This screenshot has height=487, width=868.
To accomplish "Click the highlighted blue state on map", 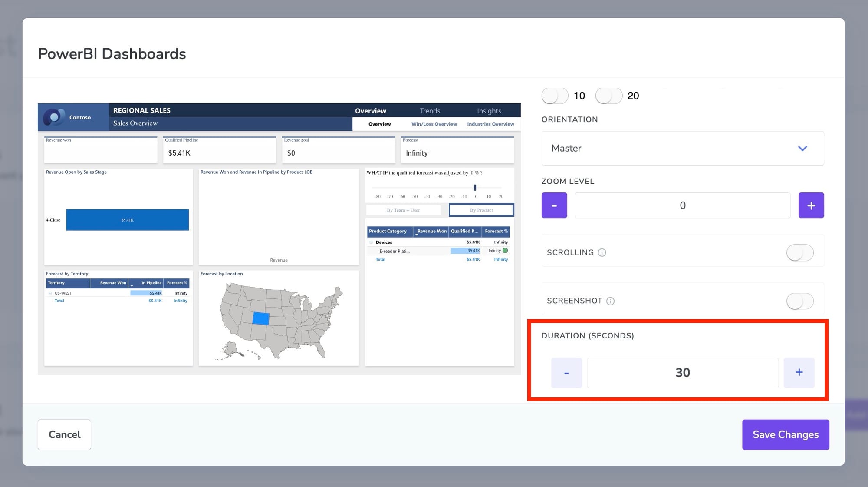I will pyautogui.click(x=261, y=318).
